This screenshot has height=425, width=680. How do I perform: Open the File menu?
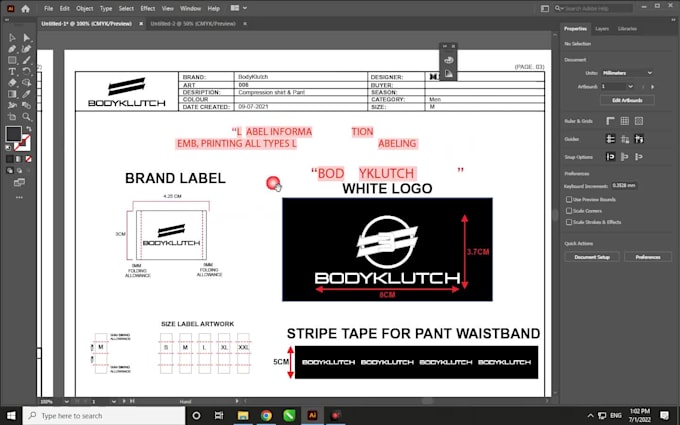(x=49, y=8)
